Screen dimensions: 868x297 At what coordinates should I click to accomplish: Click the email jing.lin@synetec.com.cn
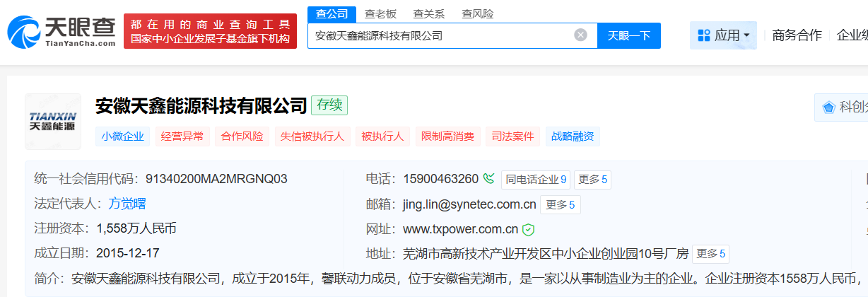469,204
